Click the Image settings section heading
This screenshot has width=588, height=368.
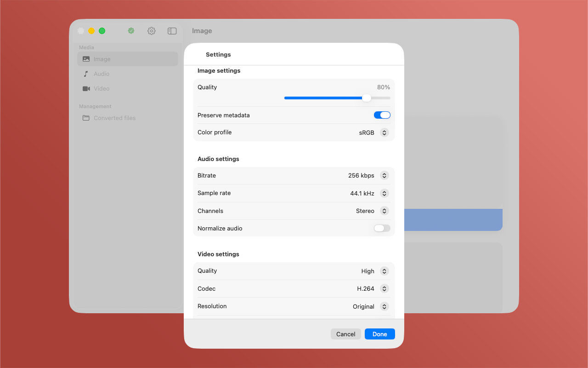click(x=219, y=70)
